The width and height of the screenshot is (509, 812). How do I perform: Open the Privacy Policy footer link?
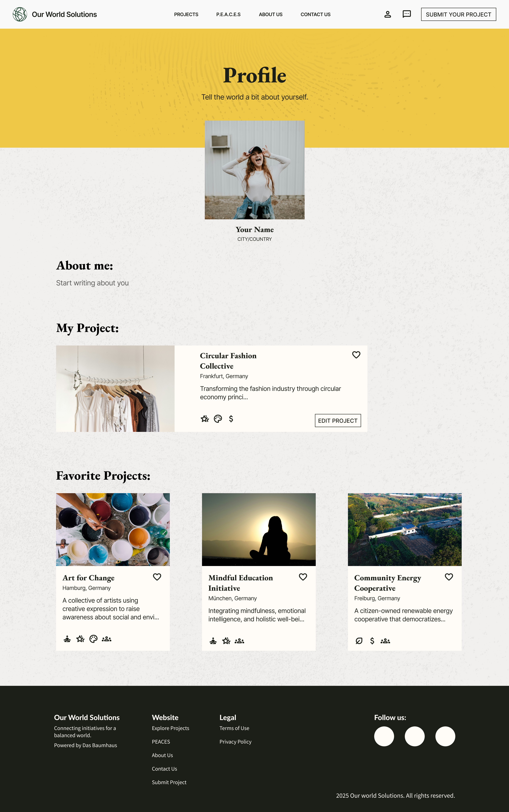235,742
